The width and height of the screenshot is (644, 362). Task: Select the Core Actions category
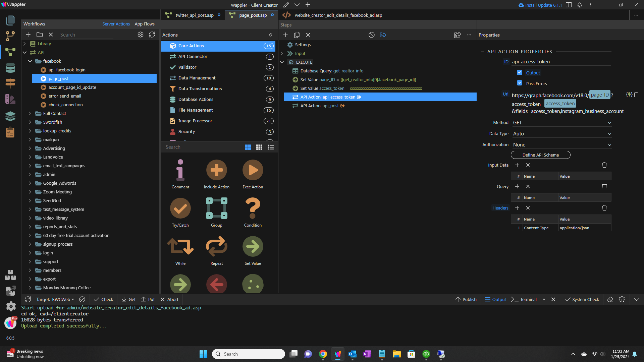pyautogui.click(x=218, y=46)
